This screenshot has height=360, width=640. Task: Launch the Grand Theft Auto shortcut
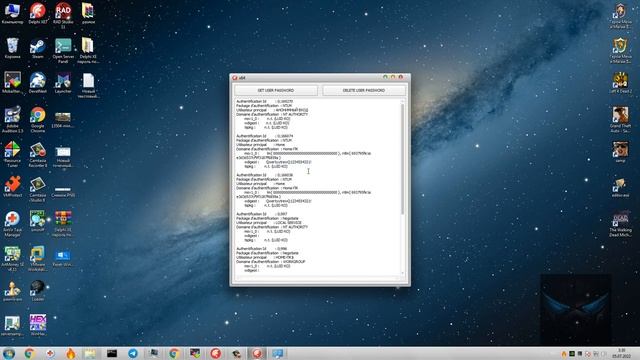click(x=620, y=120)
